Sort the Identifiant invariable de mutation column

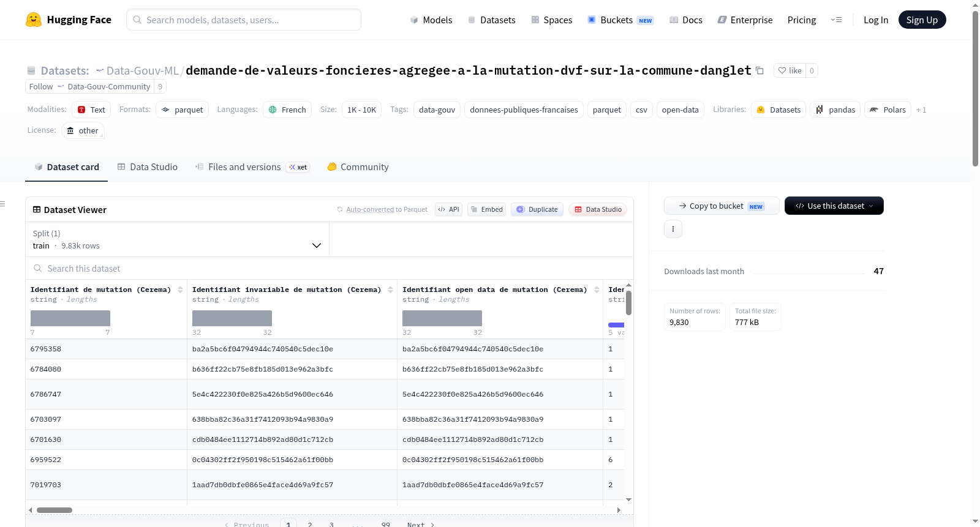(x=390, y=290)
